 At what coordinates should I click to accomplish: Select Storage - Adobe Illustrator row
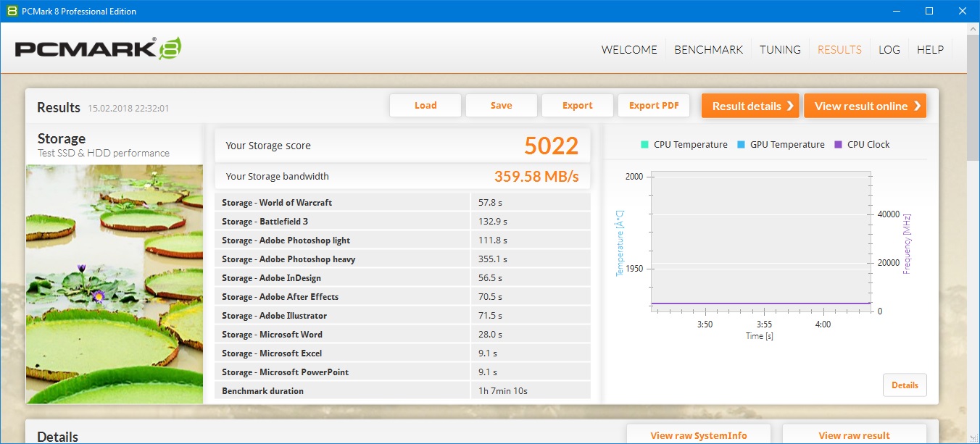[x=402, y=316]
